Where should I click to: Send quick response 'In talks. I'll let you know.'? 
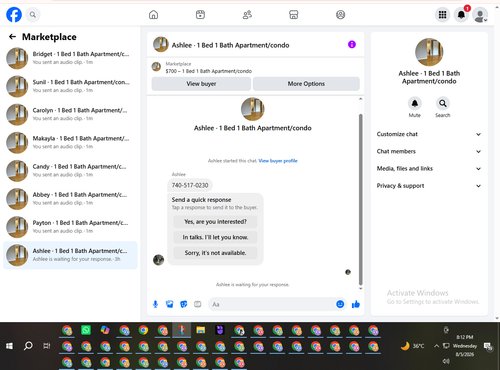click(x=215, y=237)
